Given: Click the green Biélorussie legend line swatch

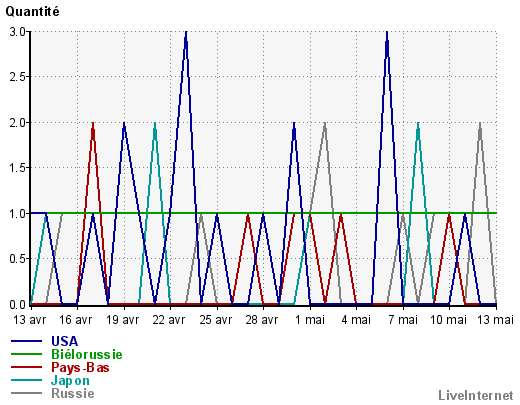Looking at the screenshot, I should pos(27,354).
